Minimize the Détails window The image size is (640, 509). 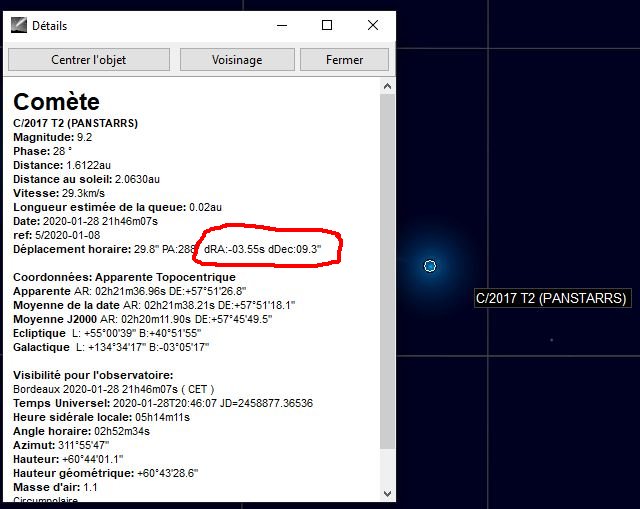[x=280, y=26]
